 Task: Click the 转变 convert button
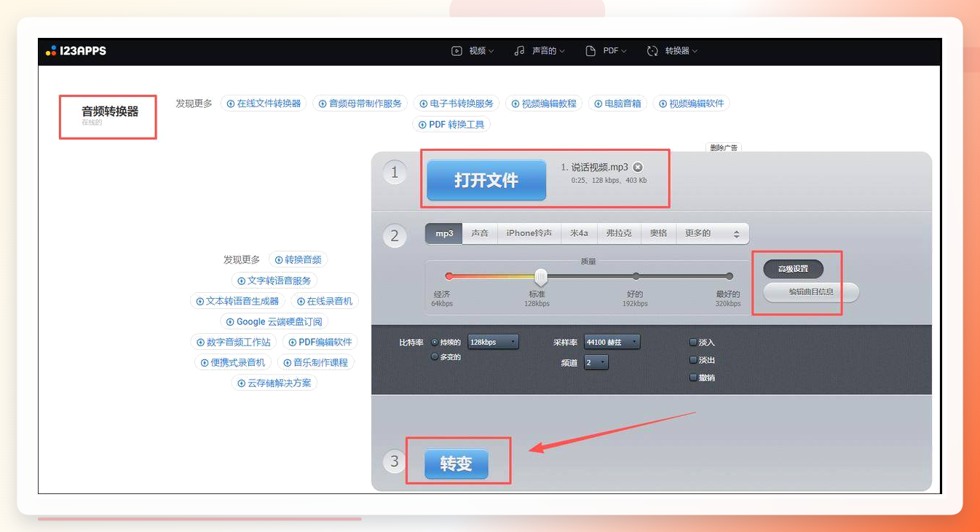tap(457, 463)
